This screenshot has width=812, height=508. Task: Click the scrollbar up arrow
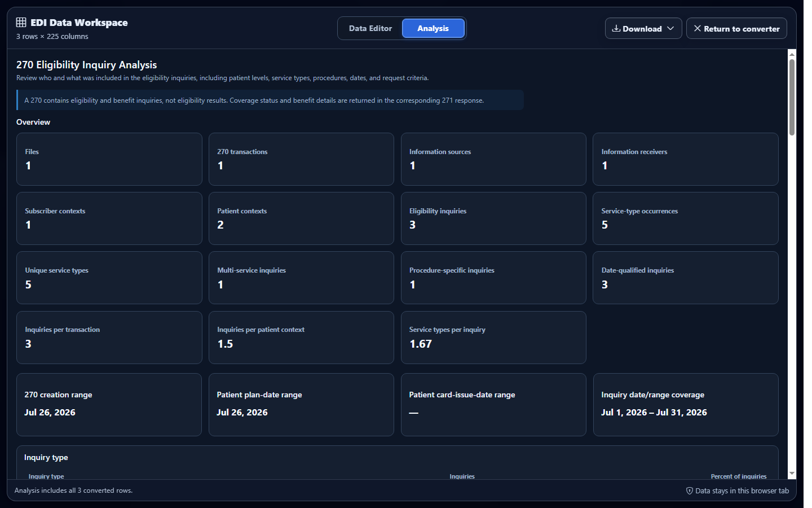click(x=792, y=54)
